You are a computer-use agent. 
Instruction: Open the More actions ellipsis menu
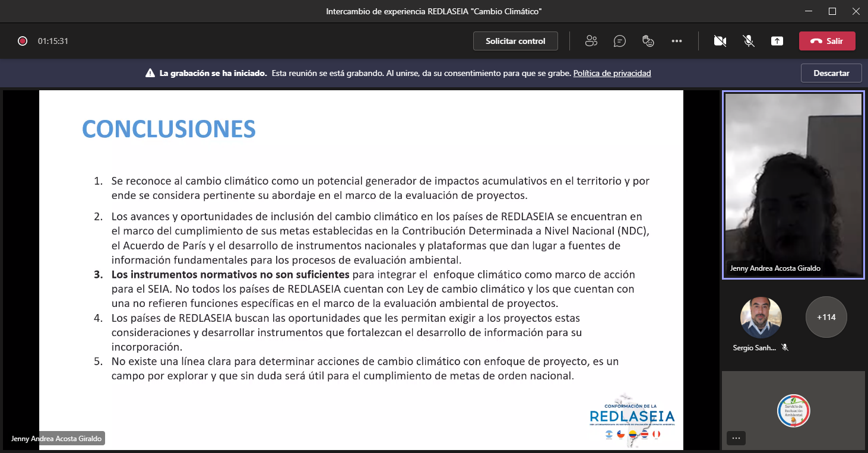click(x=677, y=41)
